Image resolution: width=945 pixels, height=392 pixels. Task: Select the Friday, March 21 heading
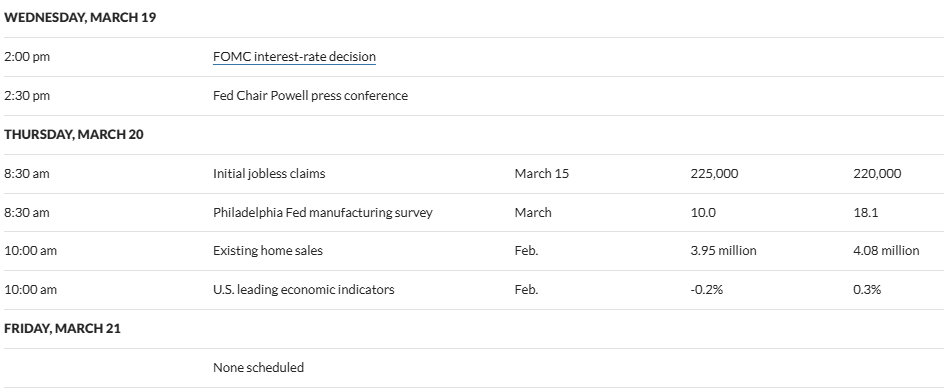click(62, 329)
